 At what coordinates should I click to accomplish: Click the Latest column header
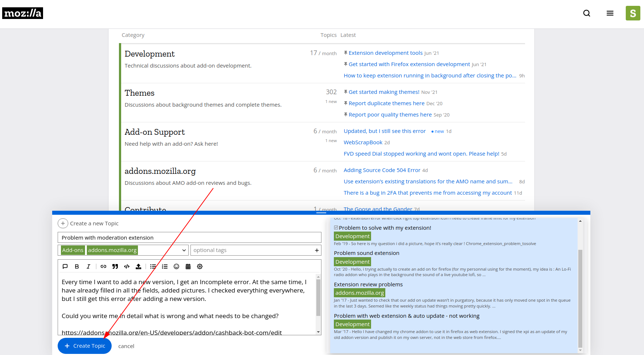[348, 35]
